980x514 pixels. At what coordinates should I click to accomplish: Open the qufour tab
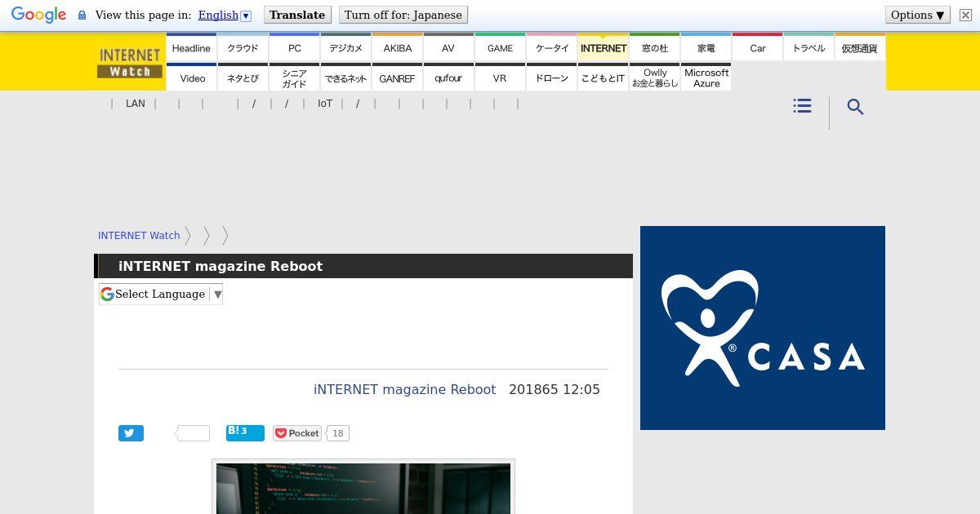click(x=448, y=78)
